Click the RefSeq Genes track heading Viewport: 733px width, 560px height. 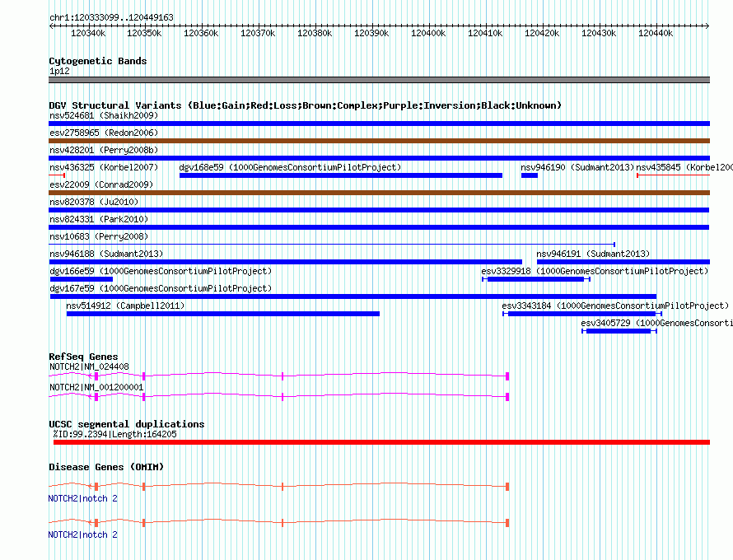point(83,357)
